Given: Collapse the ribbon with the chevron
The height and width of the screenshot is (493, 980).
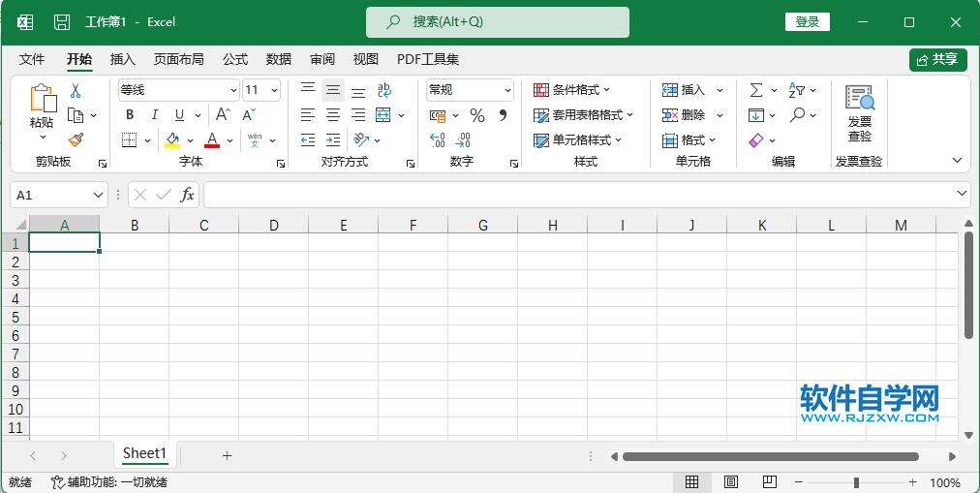Looking at the screenshot, I should [x=957, y=161].
